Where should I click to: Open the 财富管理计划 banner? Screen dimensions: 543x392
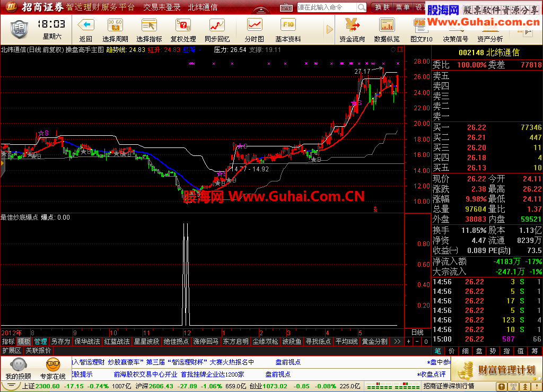click(x=496, y=370)
